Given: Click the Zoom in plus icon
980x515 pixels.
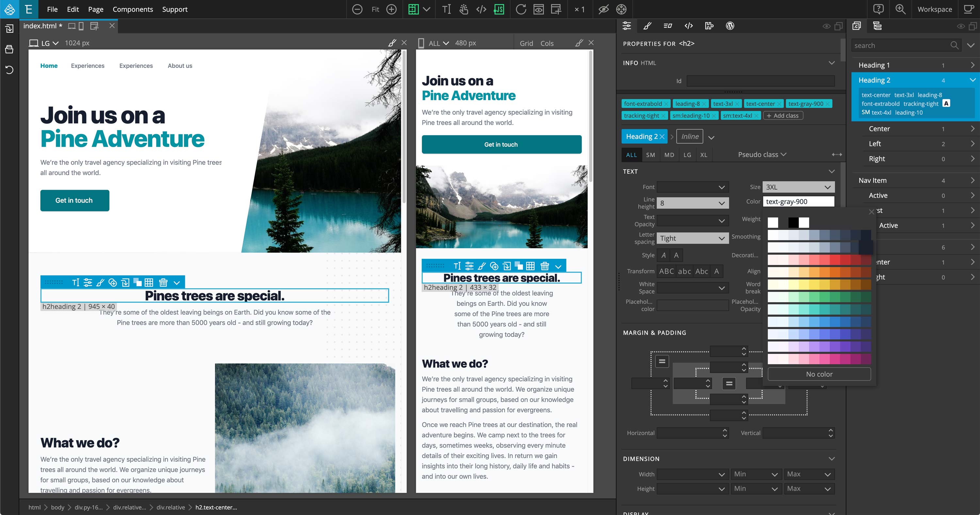Looking at the screenshot, I should [x=391, y=9].
